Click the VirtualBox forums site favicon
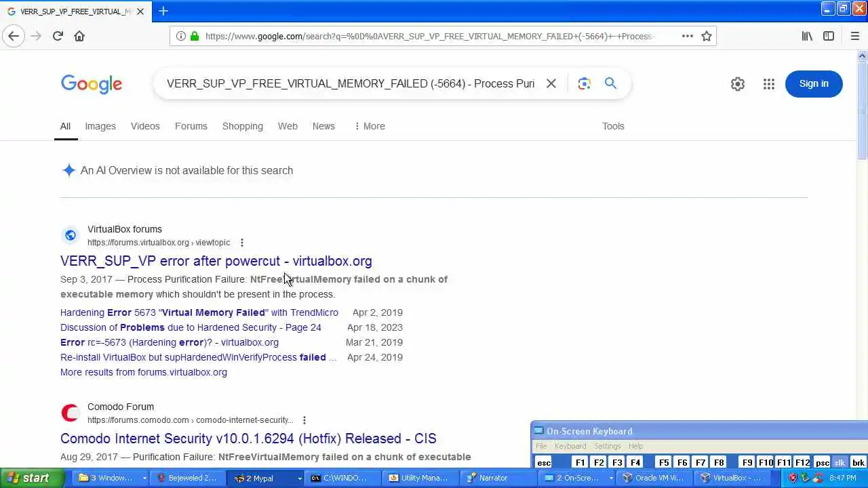Image resolution: width=868 pixels, height=488 pixels. pos(71,235)
